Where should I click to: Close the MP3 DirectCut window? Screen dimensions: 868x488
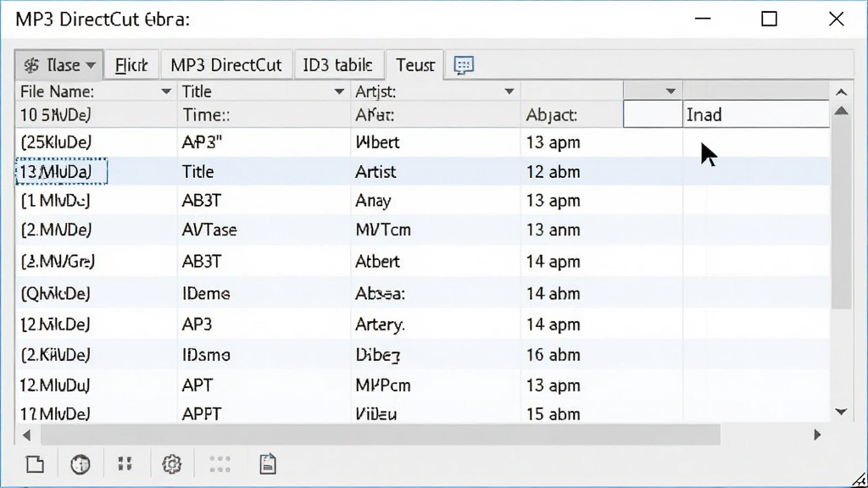tap(836, 19)
